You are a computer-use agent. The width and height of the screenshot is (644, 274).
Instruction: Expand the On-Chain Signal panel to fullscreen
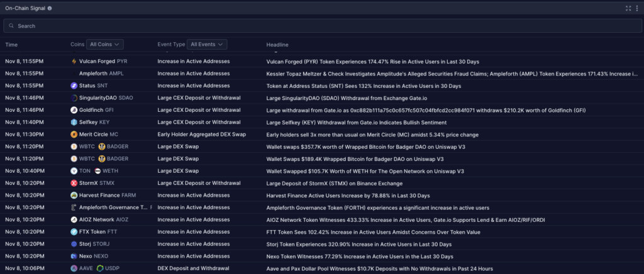coord(628,8)
